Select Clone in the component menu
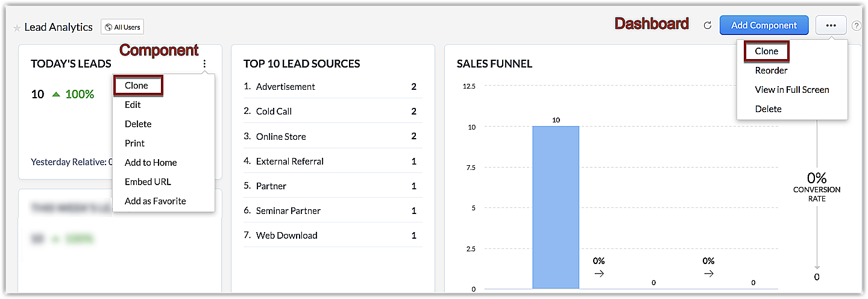 [x=137, y=86]
